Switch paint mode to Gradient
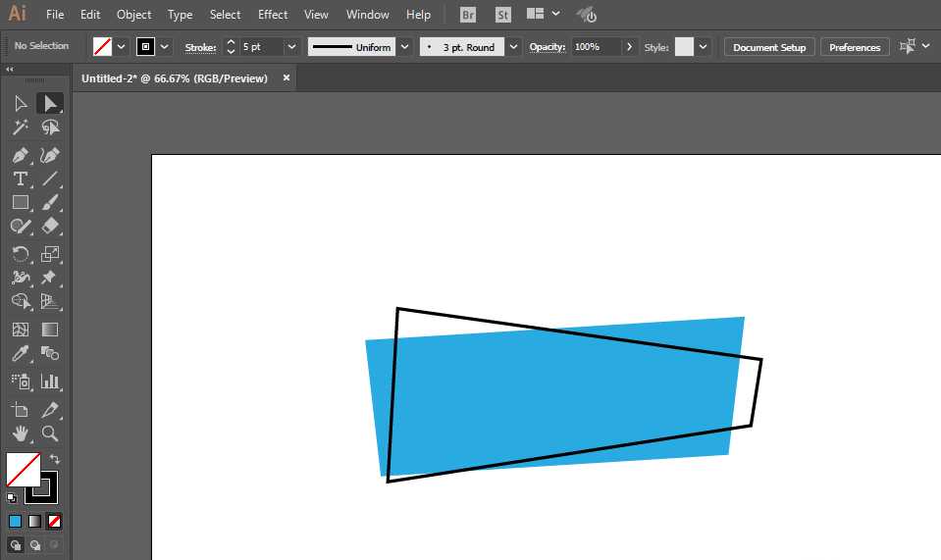This screenshot has width=941, height=560. [34, 521]
